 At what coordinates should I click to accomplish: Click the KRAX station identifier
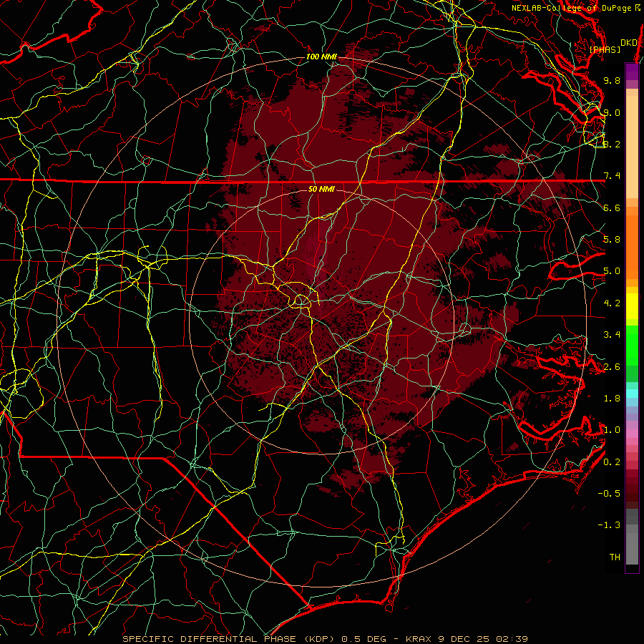pos(419,639)
